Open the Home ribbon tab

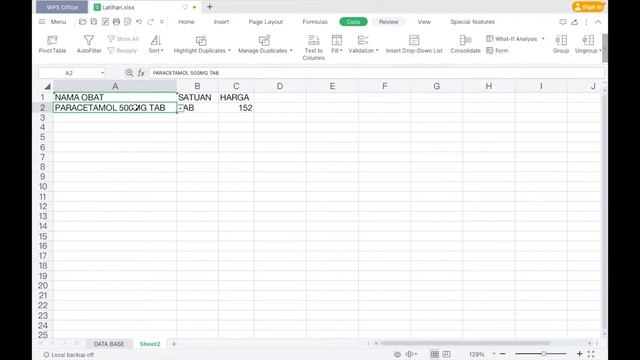186,22
